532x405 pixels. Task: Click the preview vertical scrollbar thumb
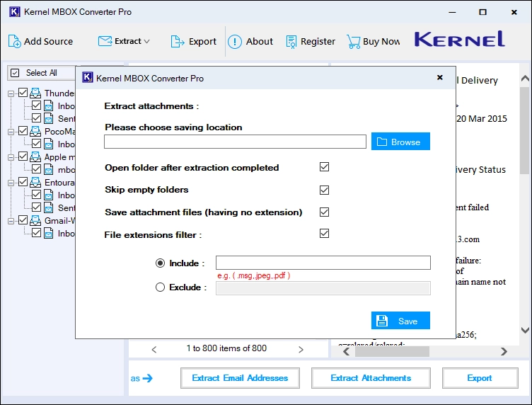pos(525,130)
